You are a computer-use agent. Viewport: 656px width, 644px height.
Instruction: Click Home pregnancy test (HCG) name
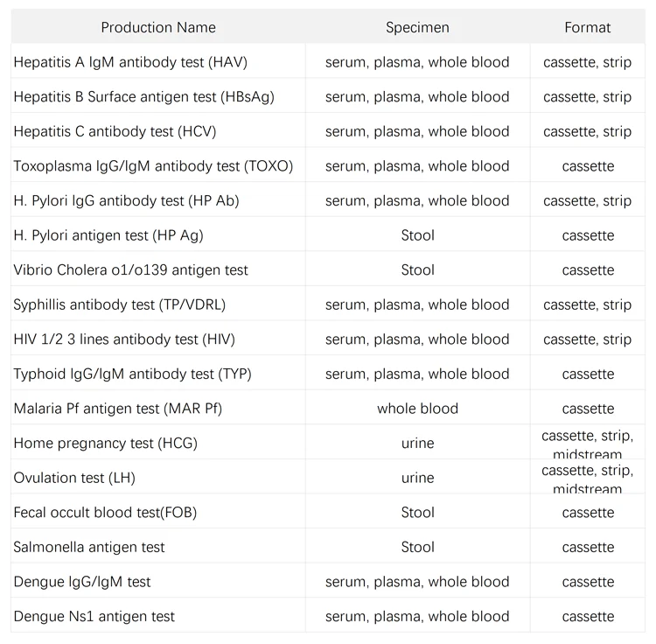pos(105,443)
